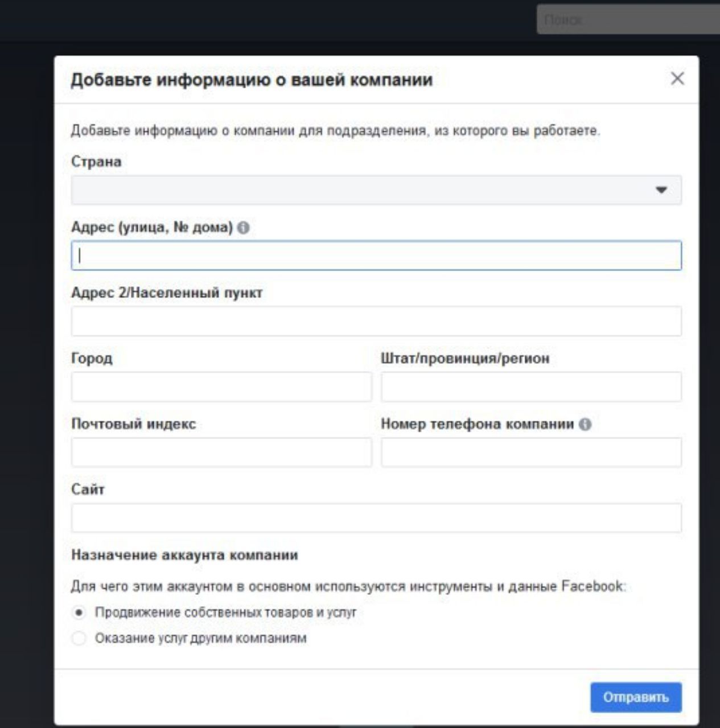Click the dropdown arrow in the Страна field
The height and width of the screenshot is (728, 720).
pos(661,190)
